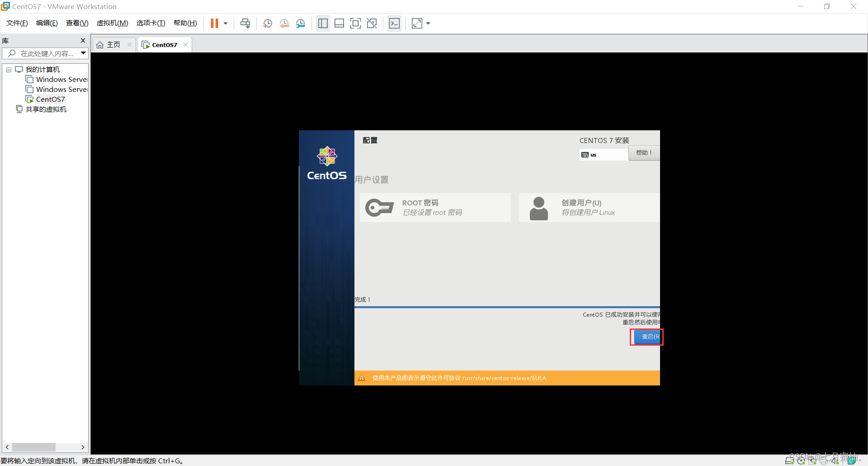Click the blue 重启 reboot button
868x466 pixels.
pyautogui.click(x=647, y=337)
